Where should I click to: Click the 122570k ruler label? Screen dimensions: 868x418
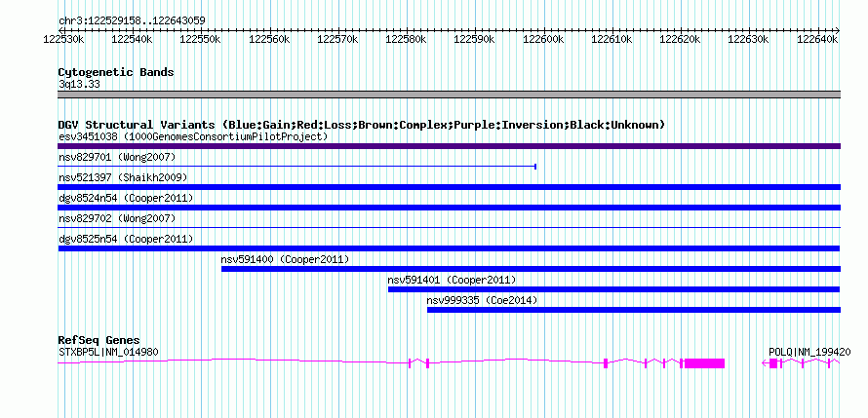coord(337,39)
